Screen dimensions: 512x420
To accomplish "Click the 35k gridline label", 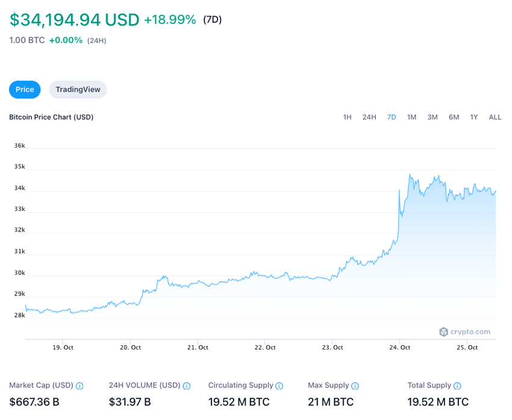I will coord(20,167).
